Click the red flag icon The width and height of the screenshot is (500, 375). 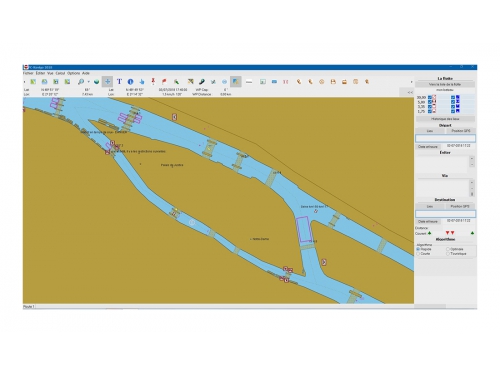[164, 82]
